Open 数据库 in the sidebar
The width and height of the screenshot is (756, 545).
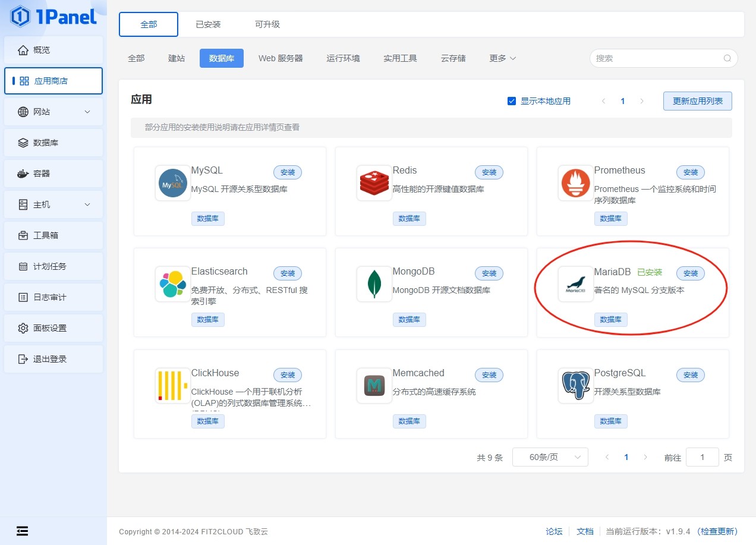(x=53, y=143)
